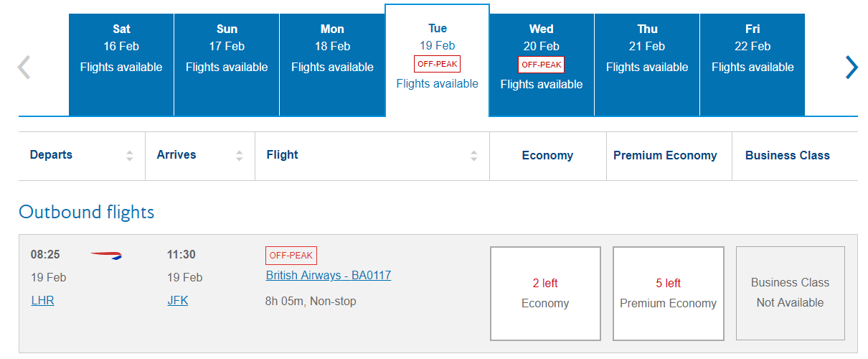Choose Economy fare with 2 left
Screen dimensions: 868x359
[545, 294]
